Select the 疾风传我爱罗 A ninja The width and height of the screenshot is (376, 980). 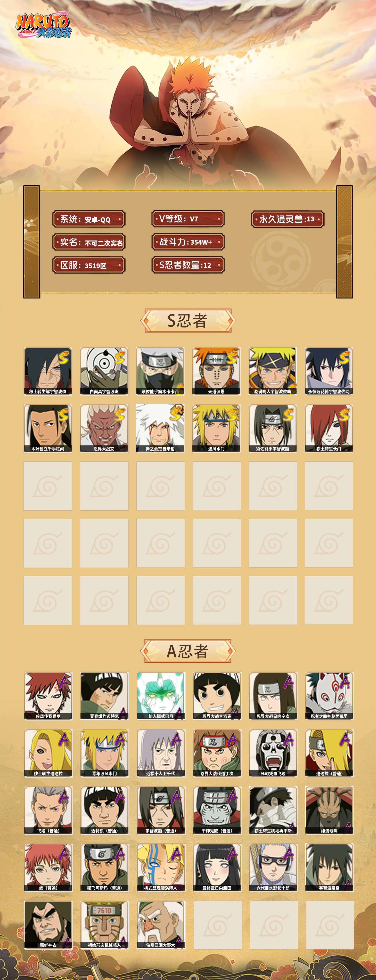(48, 696)
